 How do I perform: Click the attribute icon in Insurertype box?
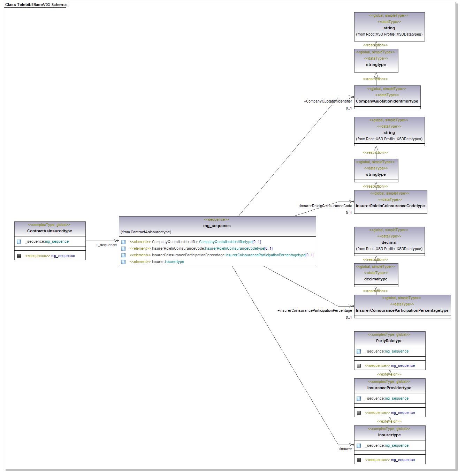click(359, 446)
